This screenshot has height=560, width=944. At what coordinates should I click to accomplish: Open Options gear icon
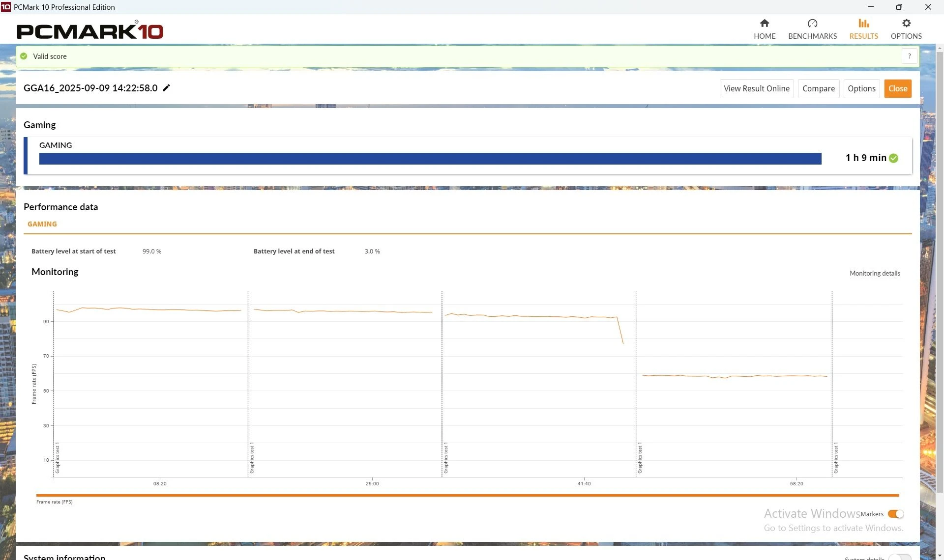[x=906, y=23]
